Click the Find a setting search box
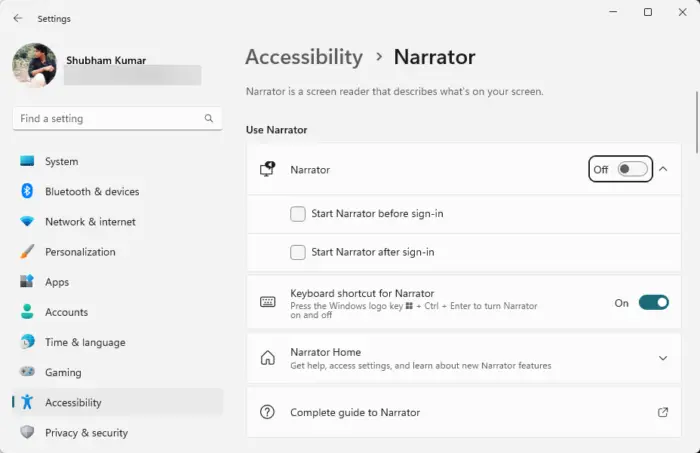700x453 pixels. [108, 118]
